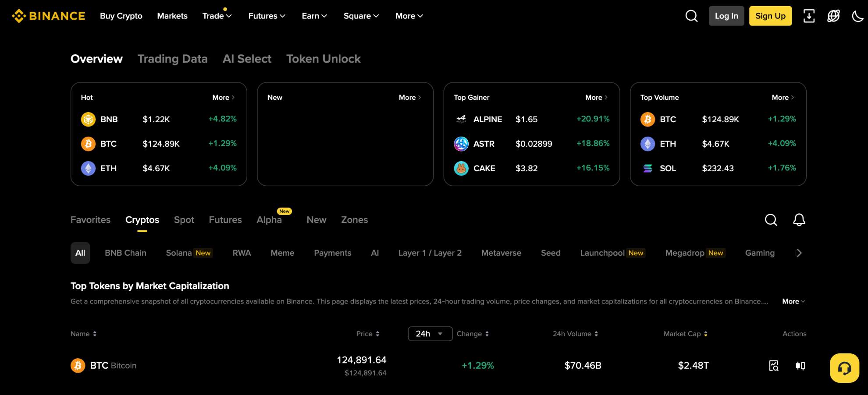868x395 pixels.
Task: Select the CAKE icon in Top Gainer
Action: (x=461, y=168)
